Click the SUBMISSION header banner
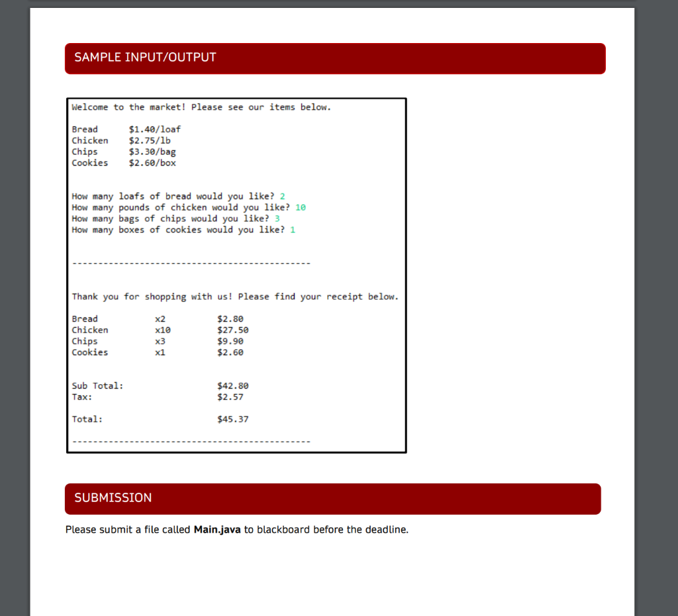Image resolution: width=678 pixels, height=616 pixels. tap(332, 498)
